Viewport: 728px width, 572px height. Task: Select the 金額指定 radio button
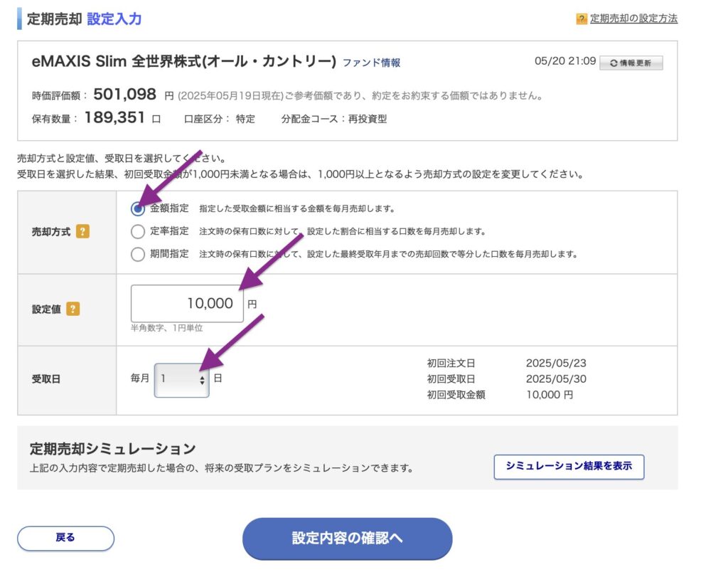[137, 208]
